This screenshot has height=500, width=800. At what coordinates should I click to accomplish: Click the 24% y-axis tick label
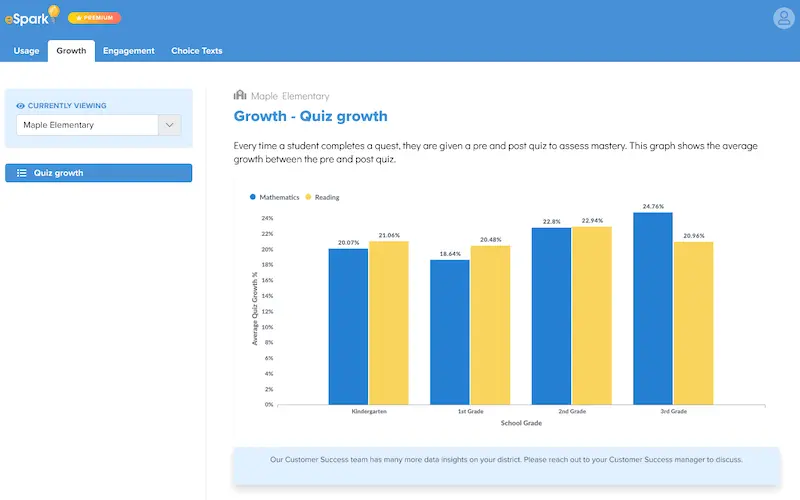tap(267, 218)
